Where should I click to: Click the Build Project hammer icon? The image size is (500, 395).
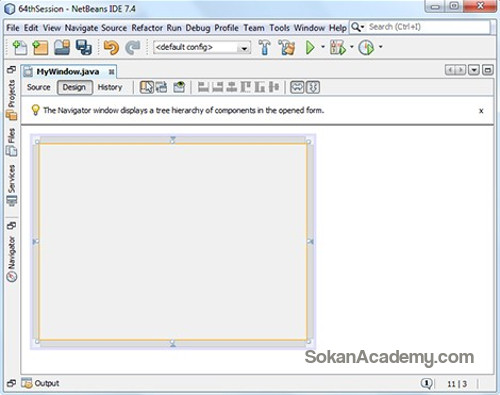(265, 47)
